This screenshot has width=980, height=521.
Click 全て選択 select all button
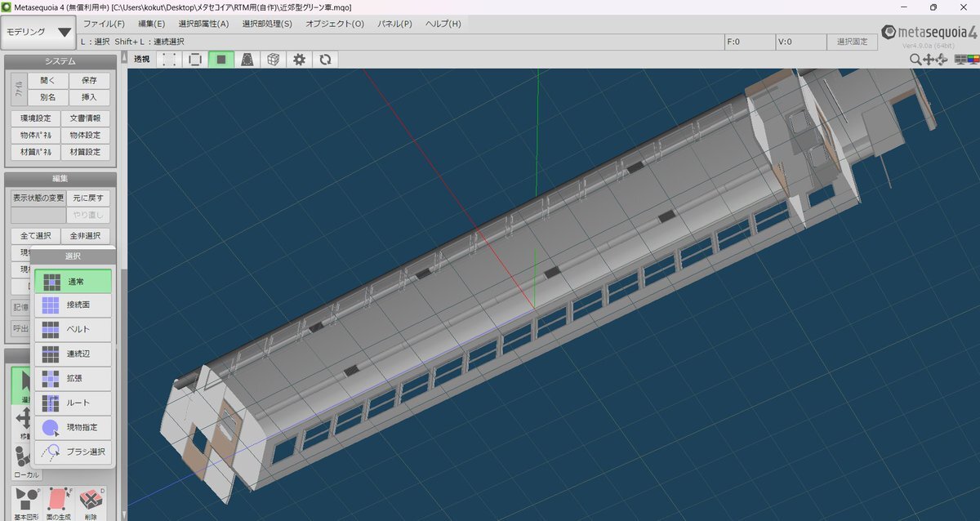click(35, 236)
